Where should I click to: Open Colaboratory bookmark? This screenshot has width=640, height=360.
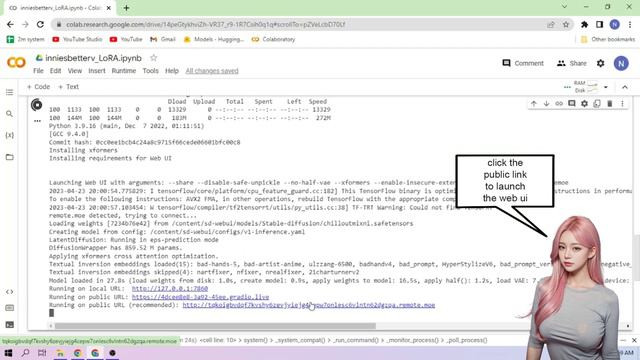point(273,39)
